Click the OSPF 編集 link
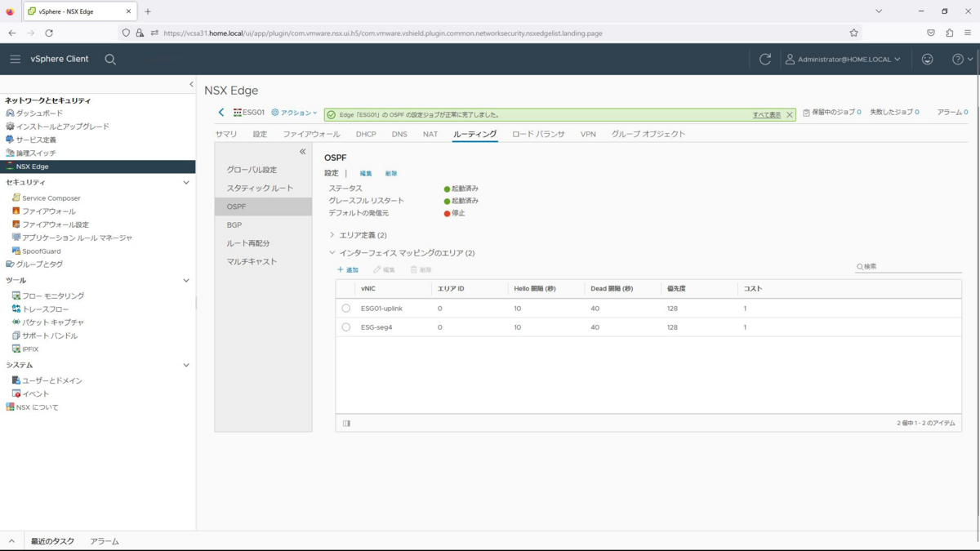 [366, 174]
